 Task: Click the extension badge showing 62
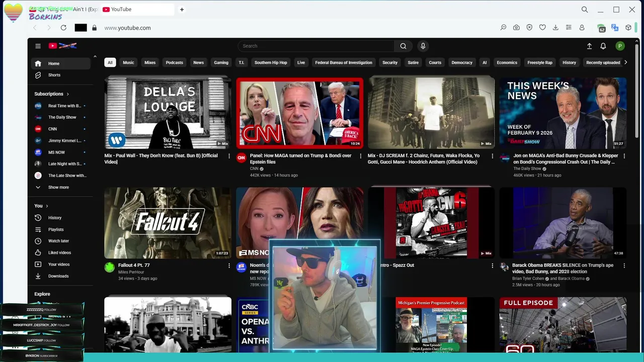pos(601,28)
